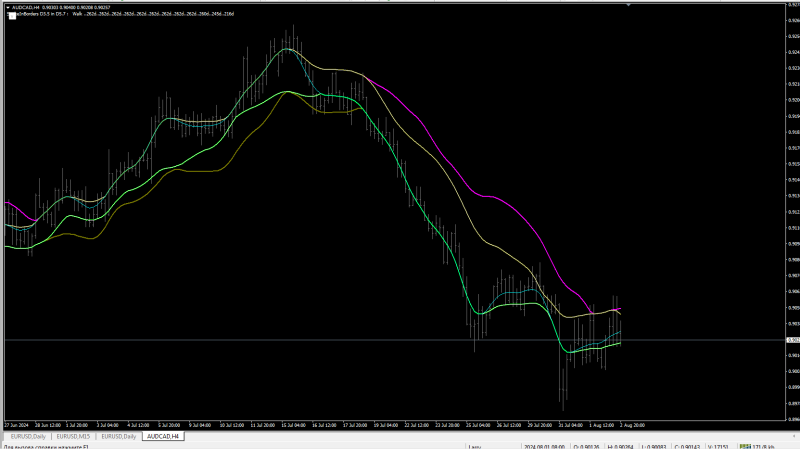The height and width of the screenshot is (449, 800).
Task: Click the 2024.08.01 08:00 status bar field
Action: 544,446
